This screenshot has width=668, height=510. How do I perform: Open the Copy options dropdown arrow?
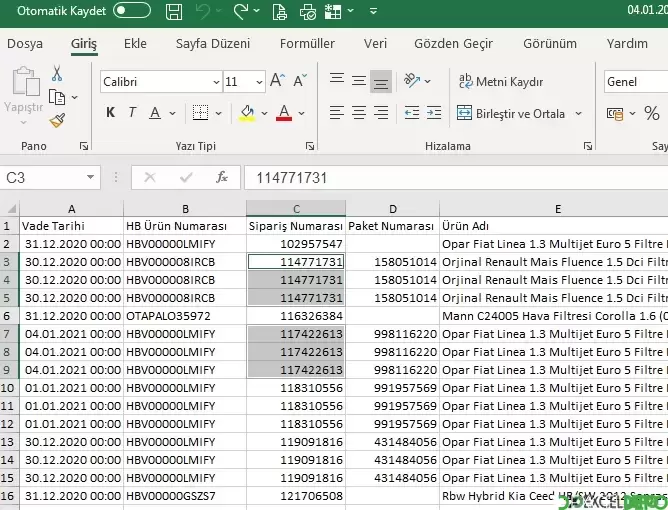pos(75,98)
